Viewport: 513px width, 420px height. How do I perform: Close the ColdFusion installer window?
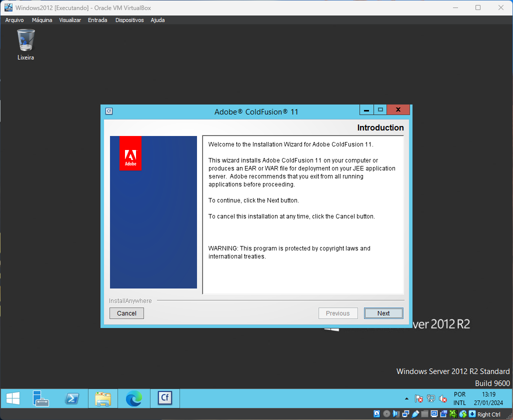point(398,110)
